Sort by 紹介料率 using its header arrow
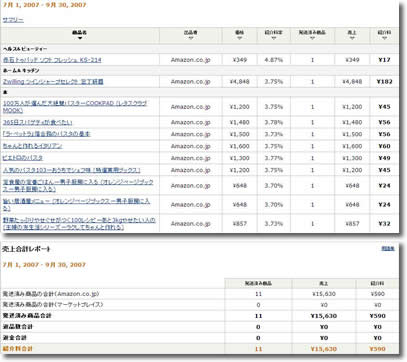The width and height of the screenshot is (407, 362). click(x=274, y=38)
